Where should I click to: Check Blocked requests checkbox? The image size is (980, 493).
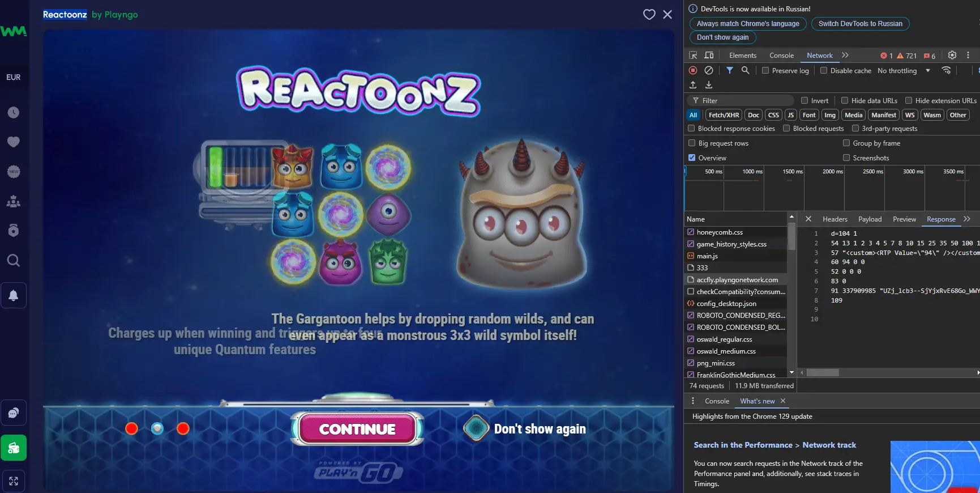point(786,129)
